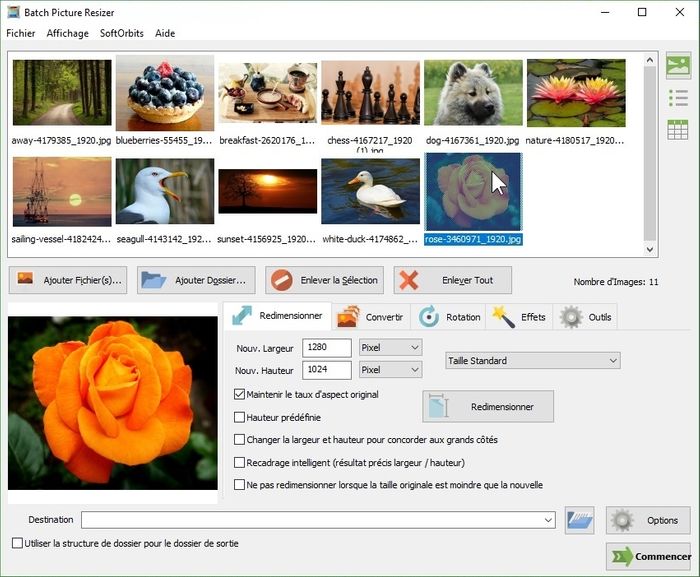The height and width of the screenshot is (577, 700).
Task: Uncheck Maintenir le taux d'aspect original
Action: point(239,395)
